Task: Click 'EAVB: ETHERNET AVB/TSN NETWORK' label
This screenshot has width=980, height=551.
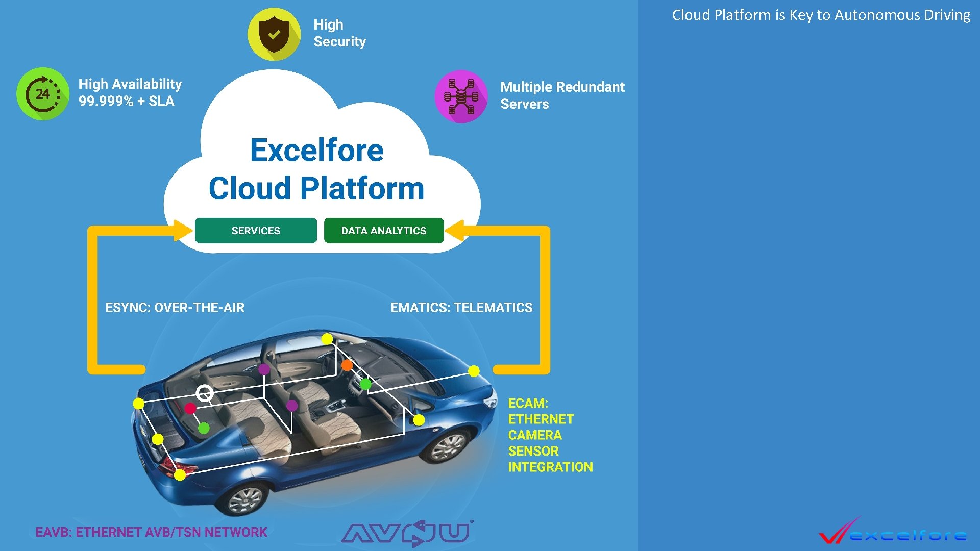Action: (151, 532)
